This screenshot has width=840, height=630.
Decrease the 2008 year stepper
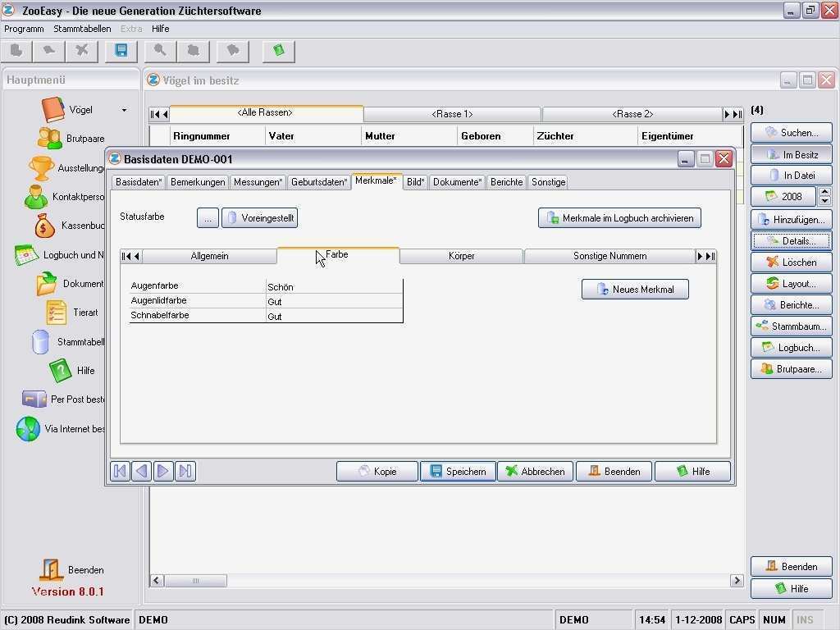tap(825, 202)
